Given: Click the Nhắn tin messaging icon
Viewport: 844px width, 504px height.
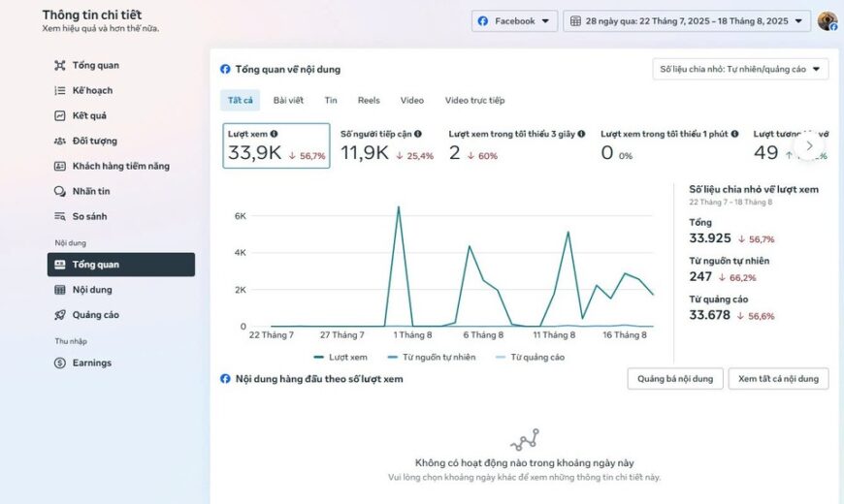Looking at the screenshot, I should 60,192.
